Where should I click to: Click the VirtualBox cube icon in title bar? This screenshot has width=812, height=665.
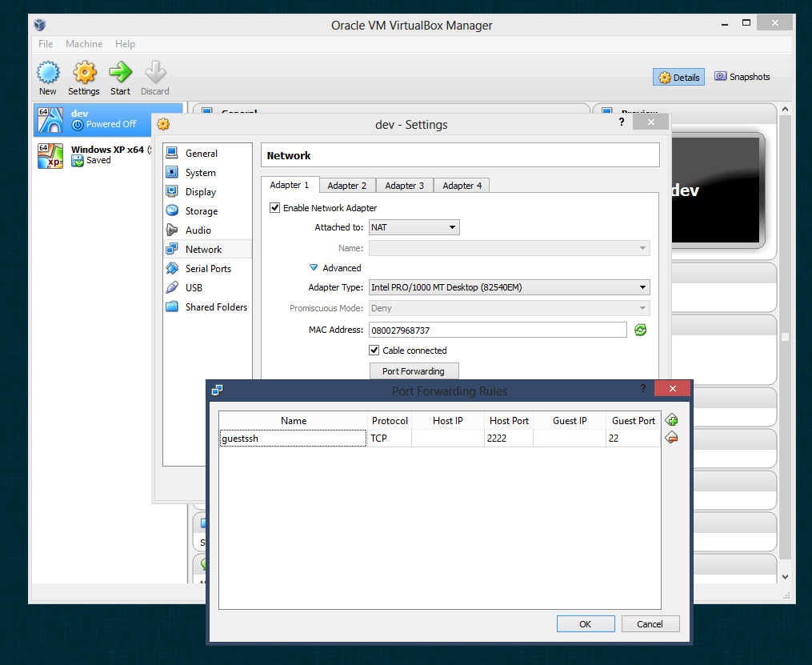[40, 25]
